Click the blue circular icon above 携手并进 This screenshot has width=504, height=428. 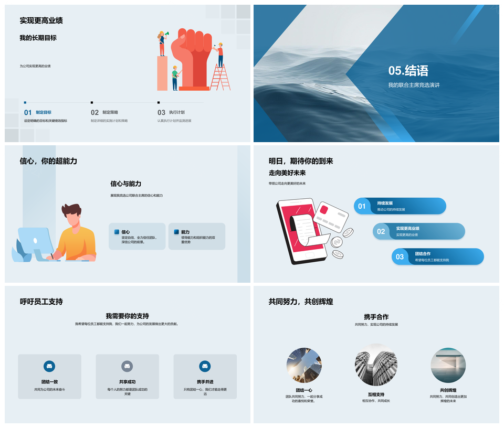[x=205, y=366]
